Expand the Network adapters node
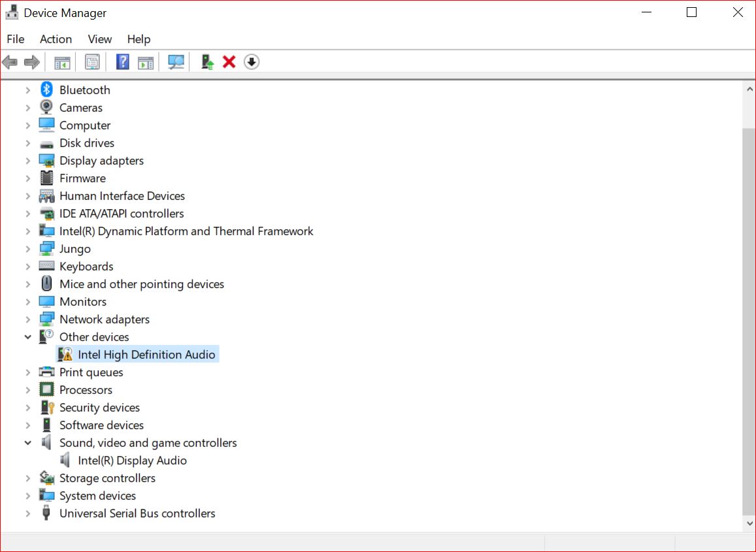 click(x=28, y=319)
